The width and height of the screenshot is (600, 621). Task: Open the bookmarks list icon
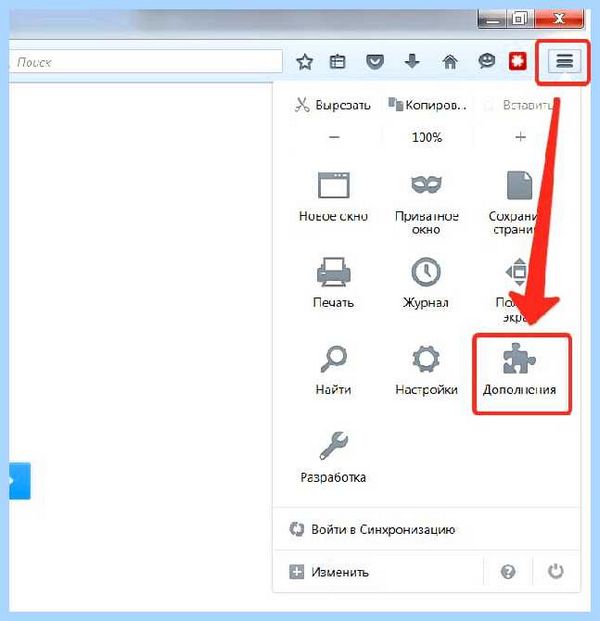point(337,62)
